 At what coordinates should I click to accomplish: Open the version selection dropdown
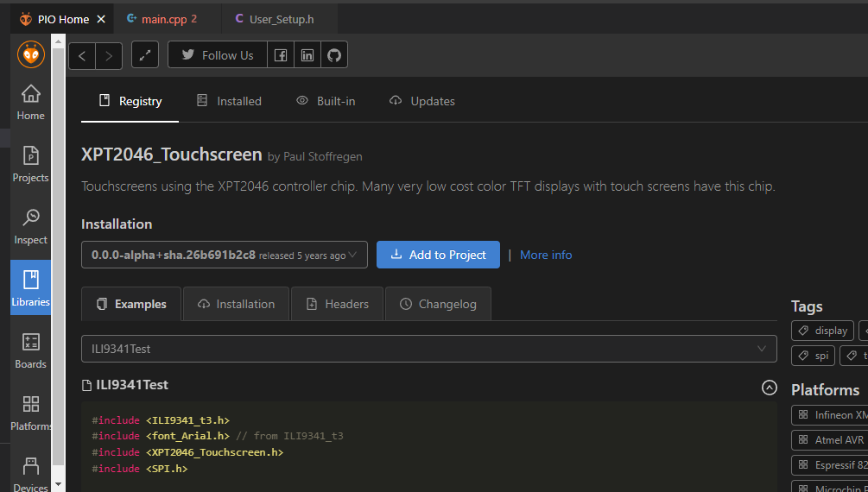pyautogui.click(x=225, y=255)
